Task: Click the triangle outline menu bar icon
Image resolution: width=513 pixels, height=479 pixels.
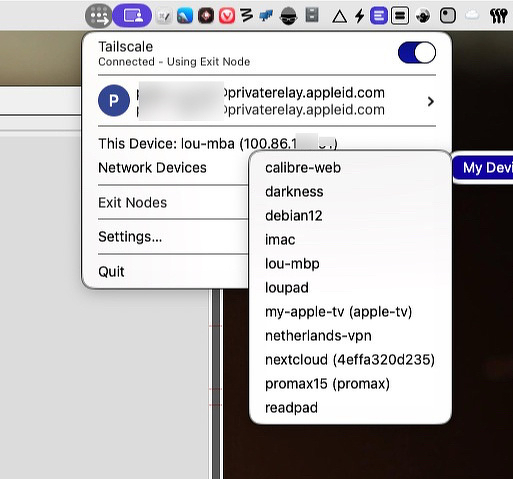Action: tap(339, 16)
